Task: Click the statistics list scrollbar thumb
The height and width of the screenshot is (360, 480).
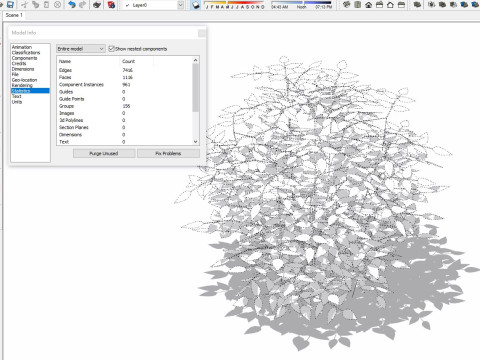Action: tap(196, 88)
